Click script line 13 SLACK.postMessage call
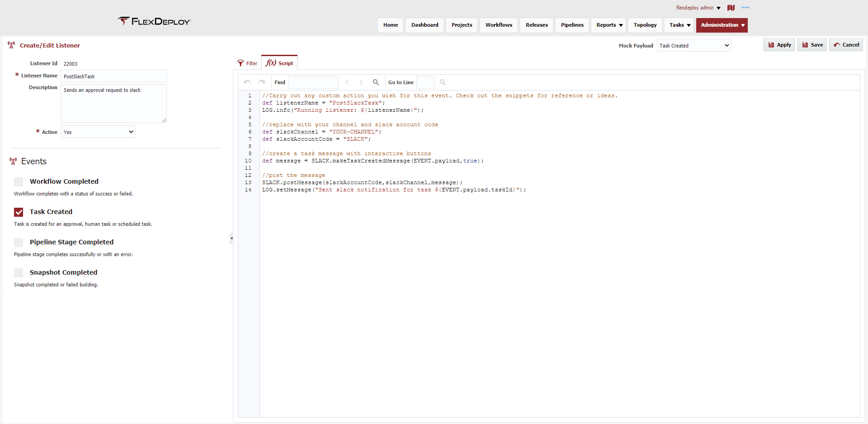Screen dimensions: 868x424 coord(362,182)
